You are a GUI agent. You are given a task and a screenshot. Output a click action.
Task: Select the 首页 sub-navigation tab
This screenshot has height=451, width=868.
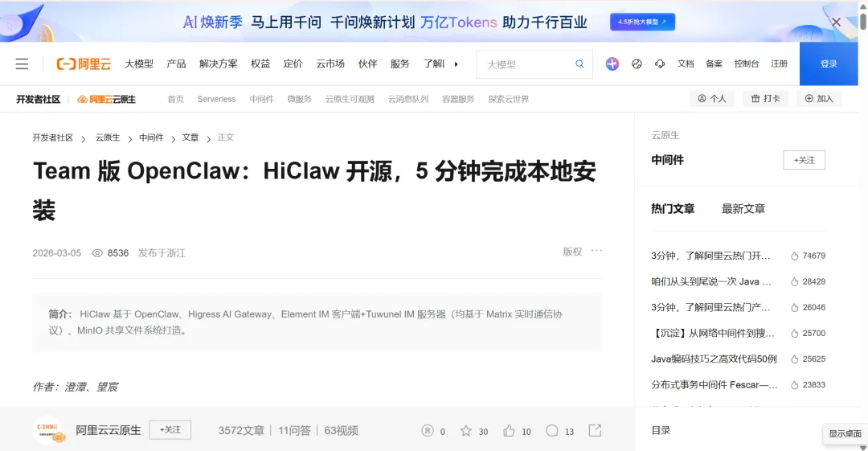(x=175, y=99)
